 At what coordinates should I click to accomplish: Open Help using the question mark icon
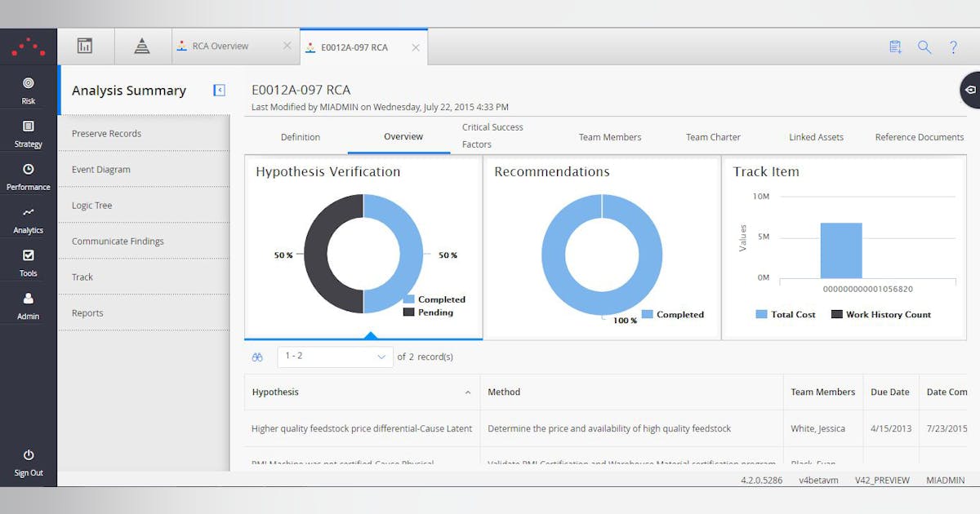click(953, 47)
